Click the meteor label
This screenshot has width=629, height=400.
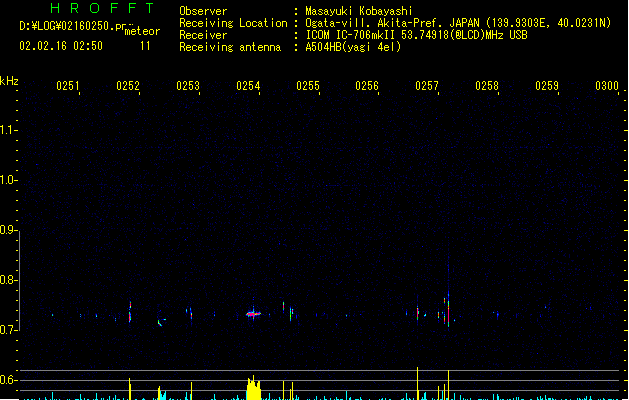[142, 31]
